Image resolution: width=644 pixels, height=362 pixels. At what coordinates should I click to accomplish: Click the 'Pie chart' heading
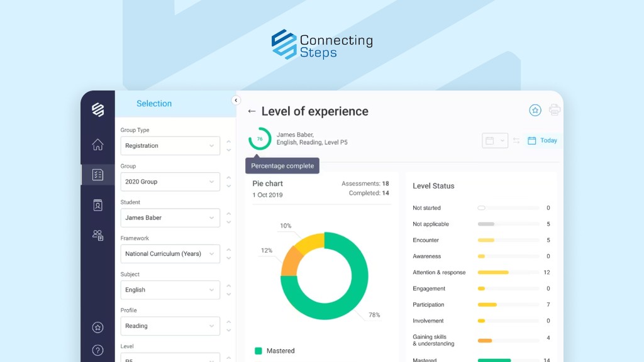tap(267, 184)
